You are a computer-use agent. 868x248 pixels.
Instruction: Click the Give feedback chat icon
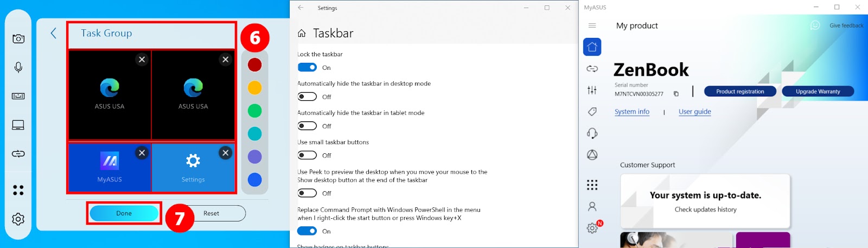pyautogui.click(x=815, y=25)
